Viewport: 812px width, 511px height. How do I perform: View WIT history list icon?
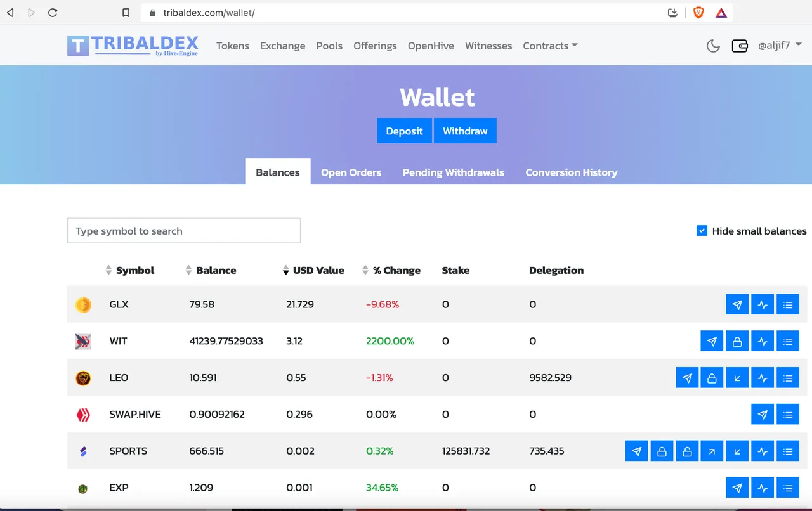[x=788, y=341]
